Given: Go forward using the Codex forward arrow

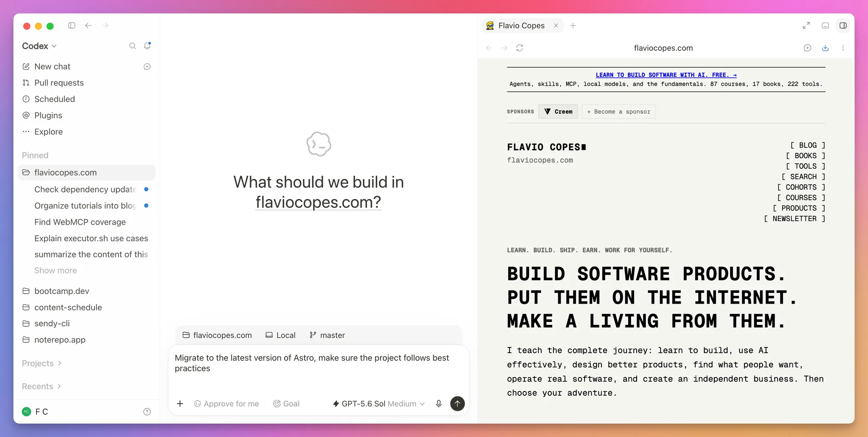Looking at the screenshot, I should point(105,26).
